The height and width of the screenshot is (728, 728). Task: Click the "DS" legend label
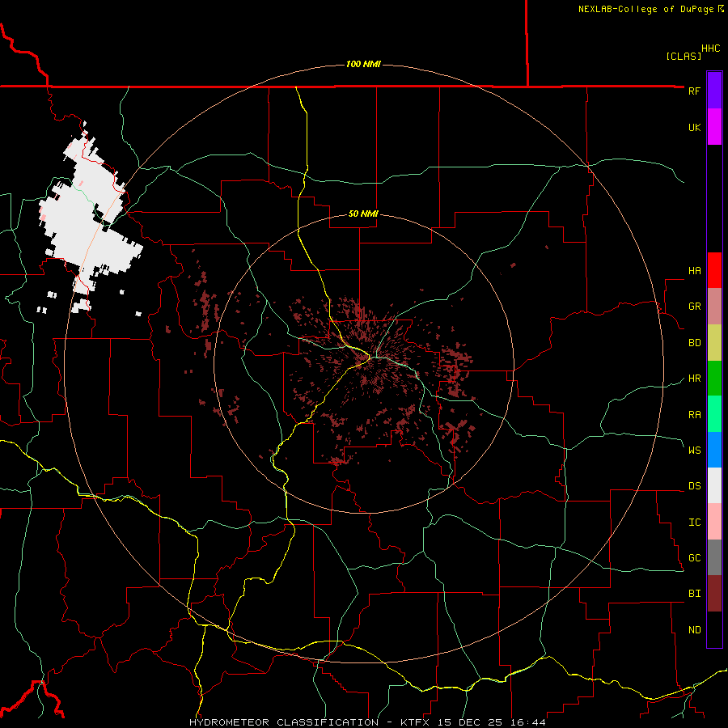694,486
